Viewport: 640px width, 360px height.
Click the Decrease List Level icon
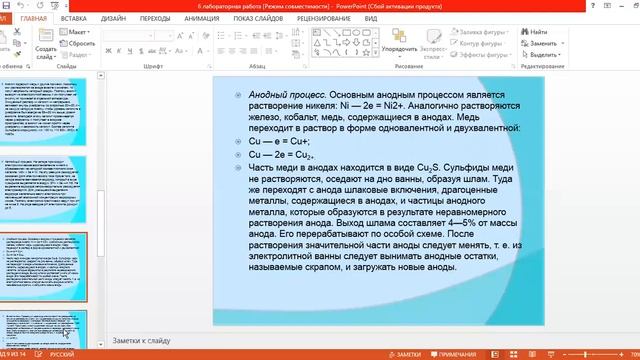click(x=256, y=36)
